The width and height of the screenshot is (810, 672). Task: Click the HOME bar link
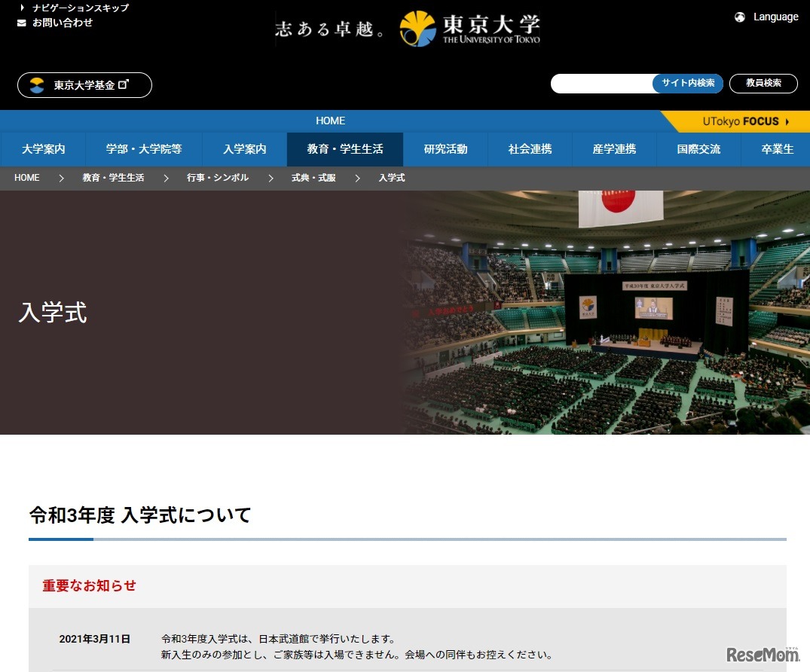point(330,121)
